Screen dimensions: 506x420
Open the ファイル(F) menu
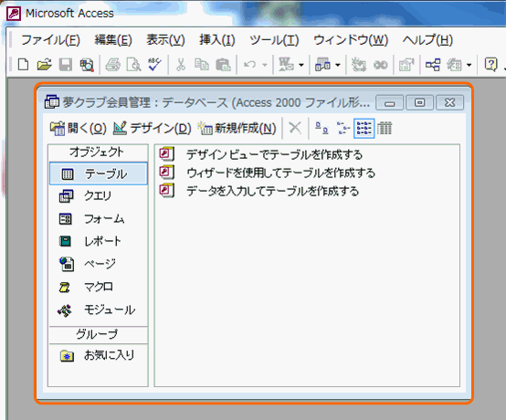coord(50,40)
